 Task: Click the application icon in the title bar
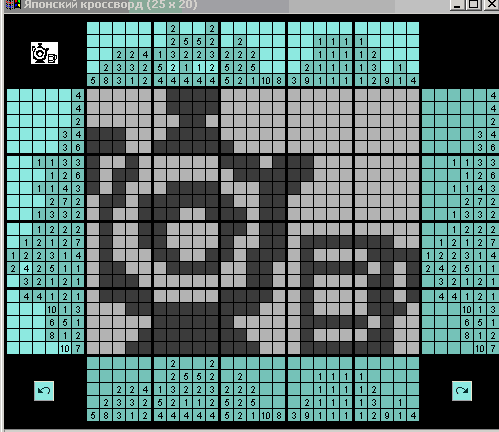pos(13,4)
